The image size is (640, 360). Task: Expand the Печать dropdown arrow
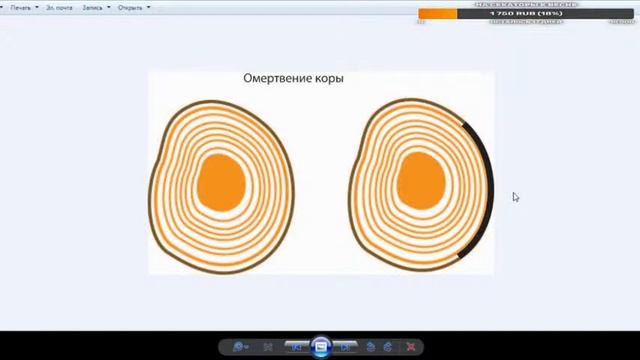37,7
